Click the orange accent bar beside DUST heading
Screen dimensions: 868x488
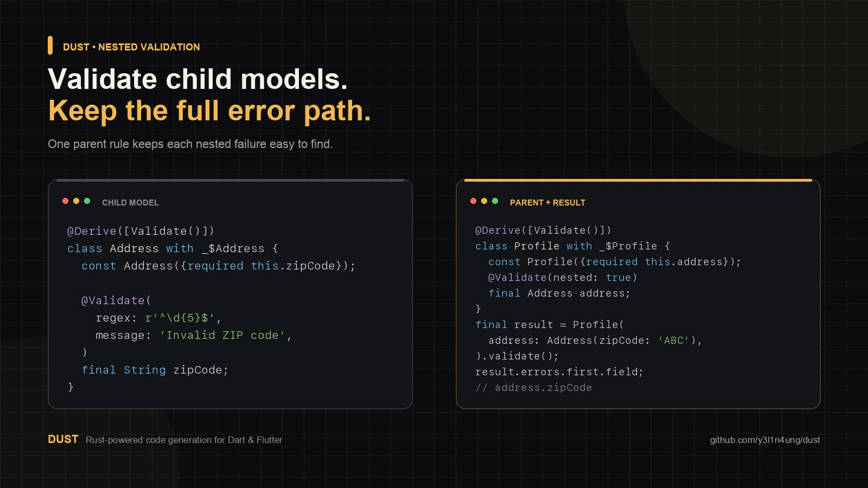click(50, 46)
